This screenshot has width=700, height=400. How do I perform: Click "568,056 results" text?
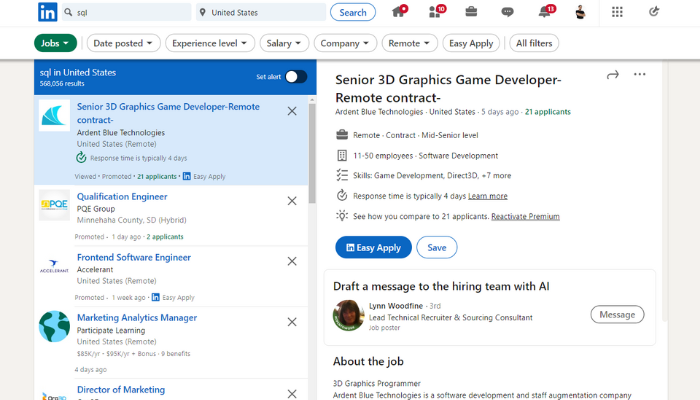coord(62,83)
